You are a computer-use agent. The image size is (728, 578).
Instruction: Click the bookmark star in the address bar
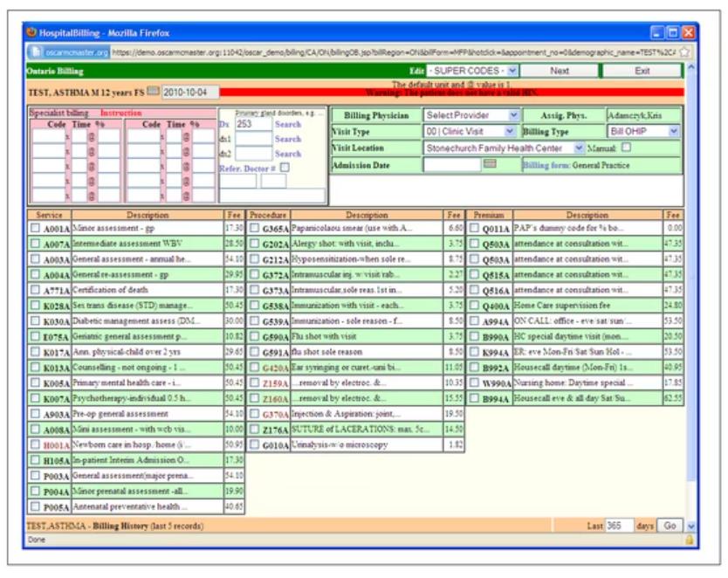tap(683, 52)
